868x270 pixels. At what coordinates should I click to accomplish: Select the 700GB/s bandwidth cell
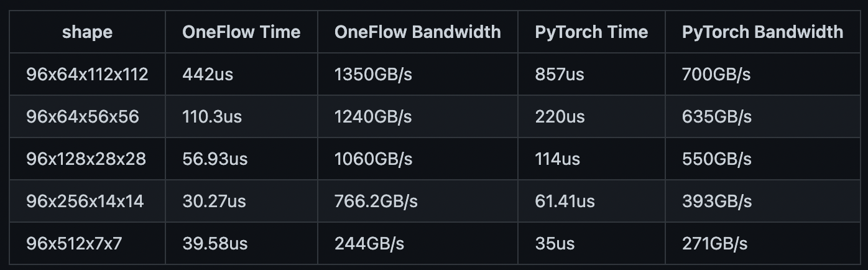[716, 75]
